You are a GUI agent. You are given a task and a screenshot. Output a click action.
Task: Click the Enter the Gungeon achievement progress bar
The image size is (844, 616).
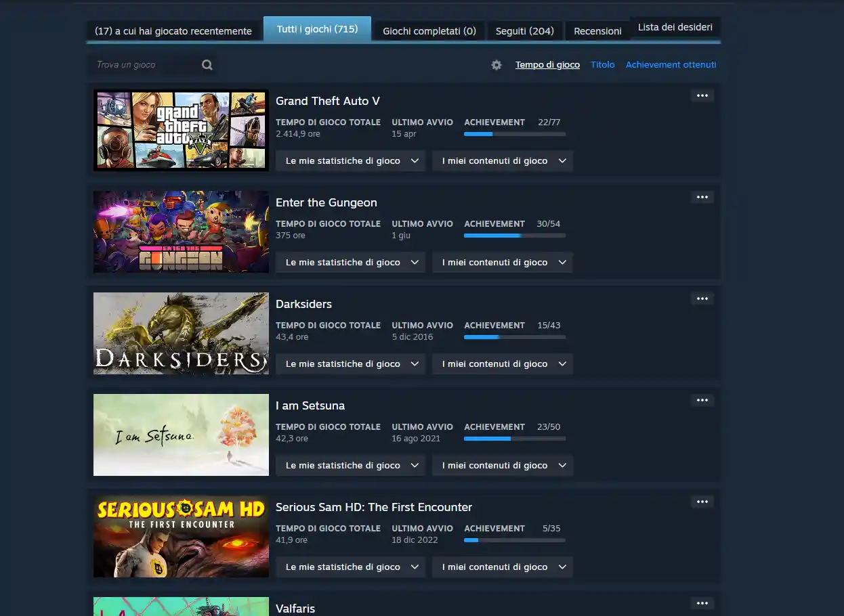515,236
